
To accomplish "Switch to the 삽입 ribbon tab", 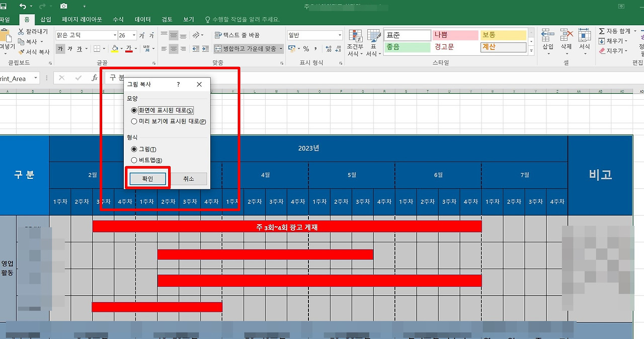I will [x=46, y=19].
